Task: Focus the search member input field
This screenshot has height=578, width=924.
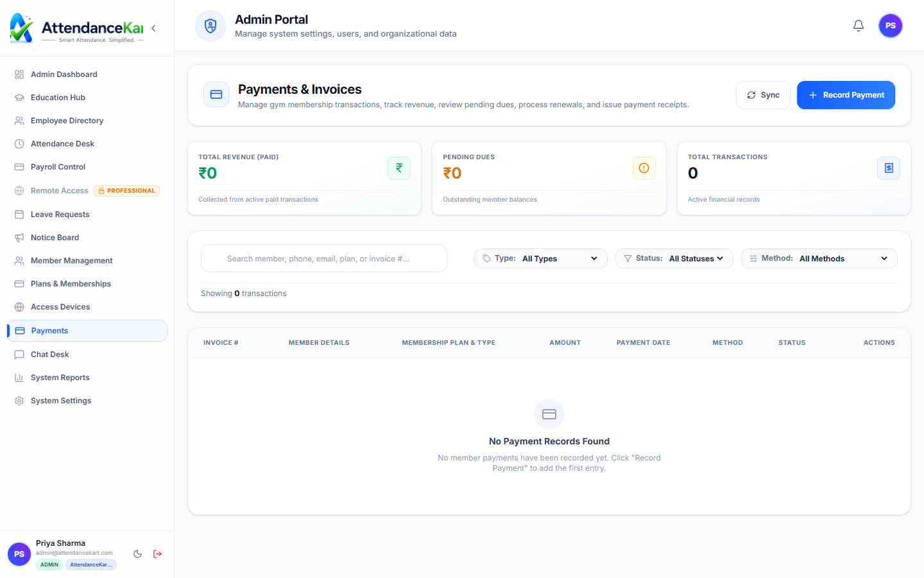Action: pos(324,258)
